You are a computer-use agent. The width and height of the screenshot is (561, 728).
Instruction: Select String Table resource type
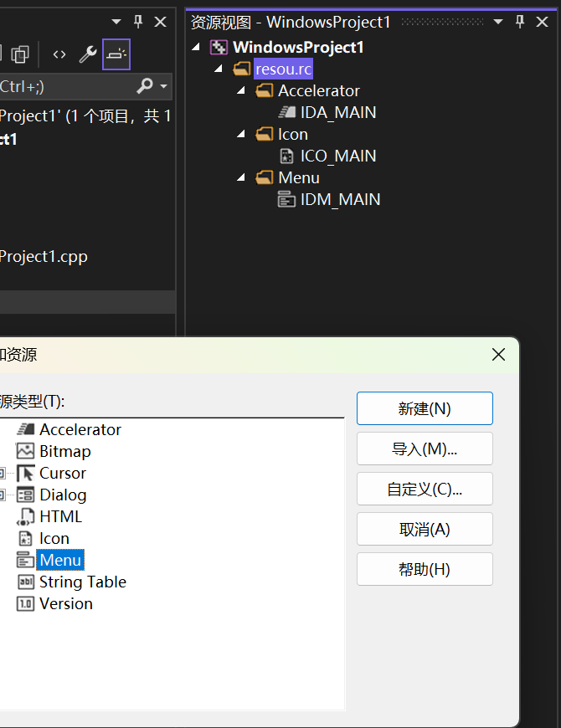[x=82, y=582]
